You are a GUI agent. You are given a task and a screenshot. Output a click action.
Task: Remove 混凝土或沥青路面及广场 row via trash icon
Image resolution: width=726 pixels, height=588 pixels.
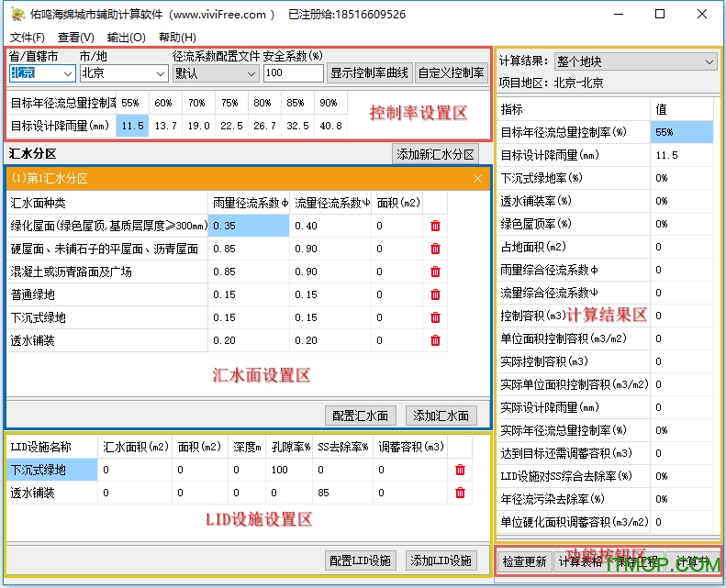[435, 272]
